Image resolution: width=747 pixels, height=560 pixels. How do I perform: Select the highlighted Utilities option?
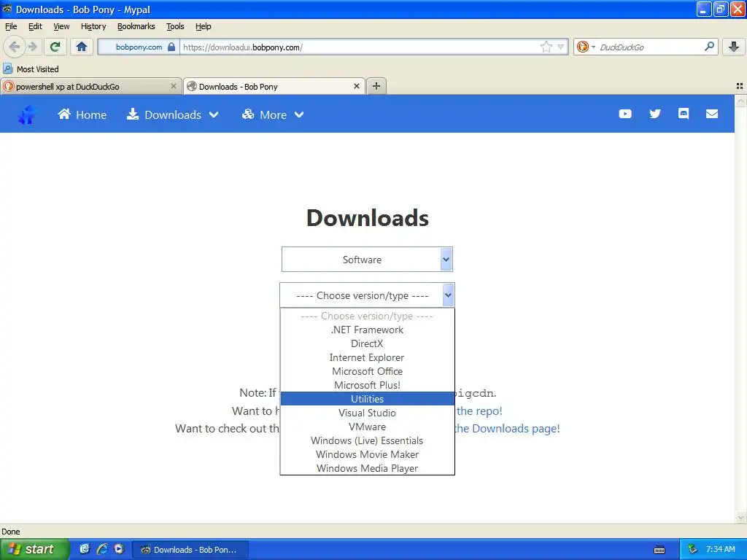tap(368, 399)
